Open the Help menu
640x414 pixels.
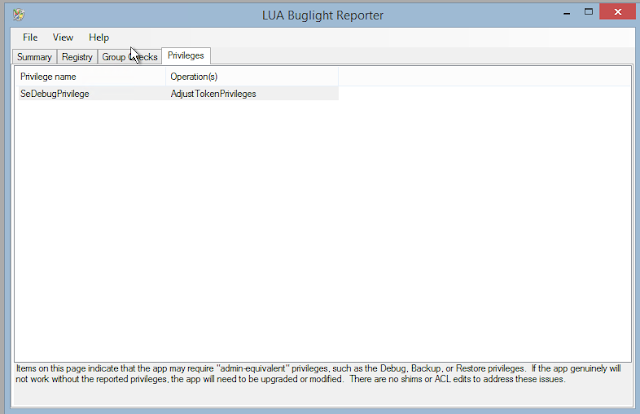point(99,38)
